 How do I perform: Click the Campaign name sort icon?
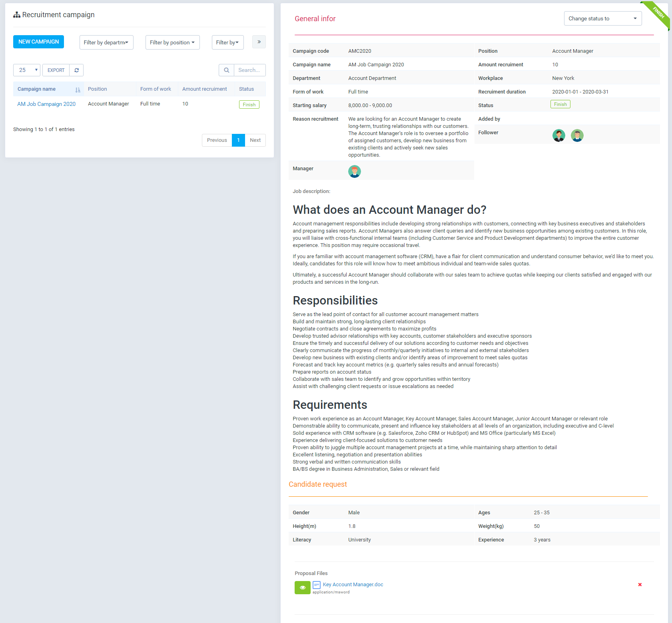point(78,90)
